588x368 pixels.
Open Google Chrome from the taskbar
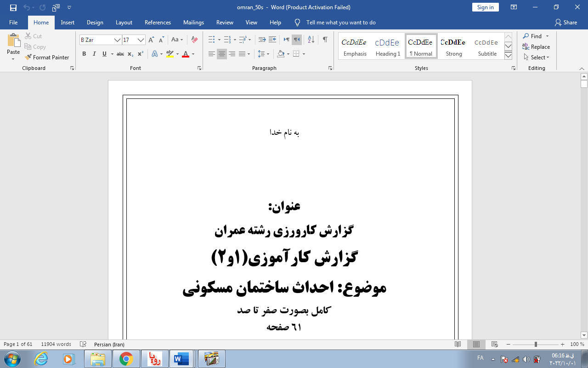pos(126,358)
